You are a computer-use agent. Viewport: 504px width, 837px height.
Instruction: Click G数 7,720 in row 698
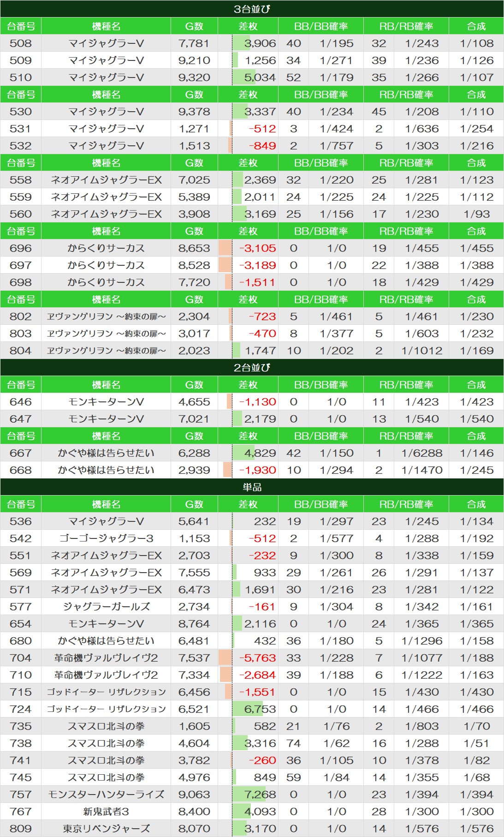194,282
